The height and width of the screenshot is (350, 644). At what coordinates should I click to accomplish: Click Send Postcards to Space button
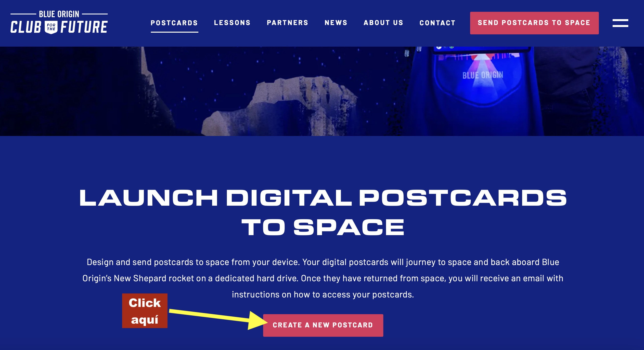point(534,23)
